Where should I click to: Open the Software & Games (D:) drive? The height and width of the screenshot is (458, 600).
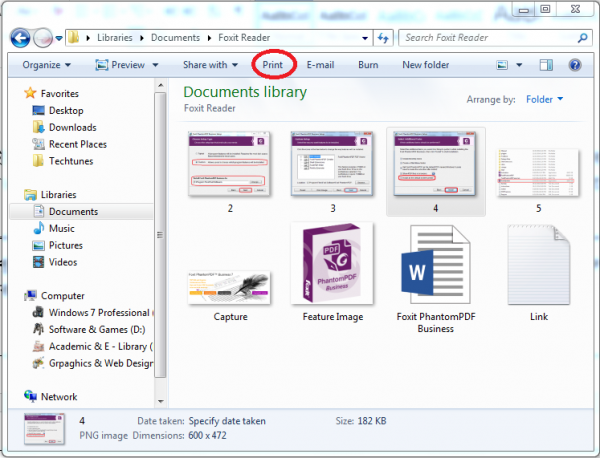(89, 329)
